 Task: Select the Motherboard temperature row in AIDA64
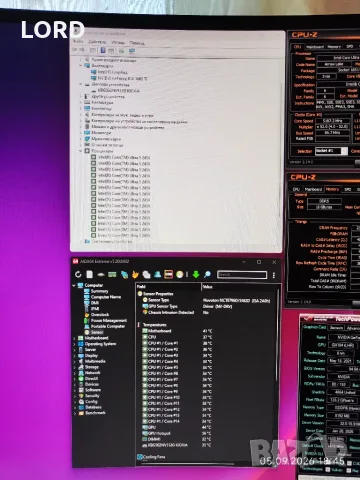pyautogui.click(x=207, y=331)
